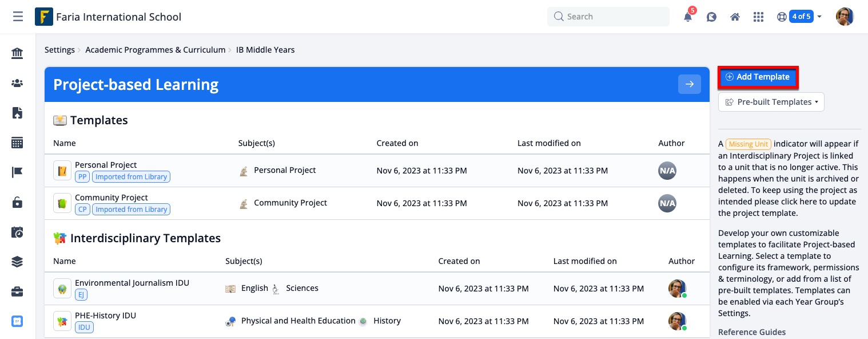Click the Add Template button

757,77
